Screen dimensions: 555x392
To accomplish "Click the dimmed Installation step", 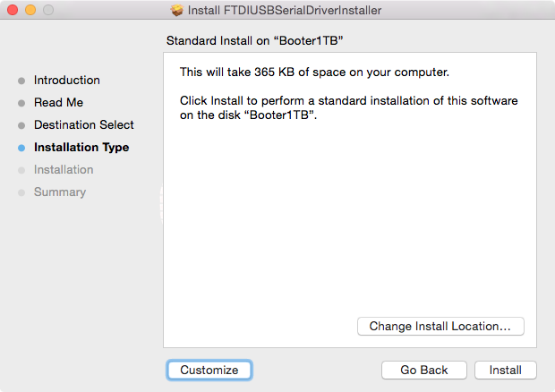I will 64,170.
